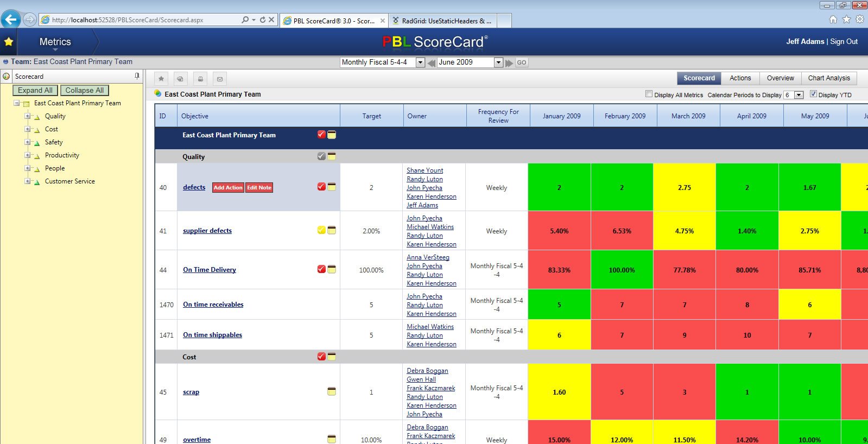Open the note icon on supplier defects row
This screenshot has width=868, height=444.
pyautogui.click(x=332, y=230)
